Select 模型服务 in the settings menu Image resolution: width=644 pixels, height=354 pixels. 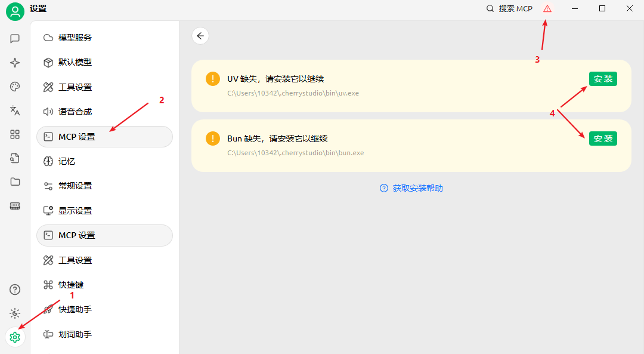coord(75,38)
